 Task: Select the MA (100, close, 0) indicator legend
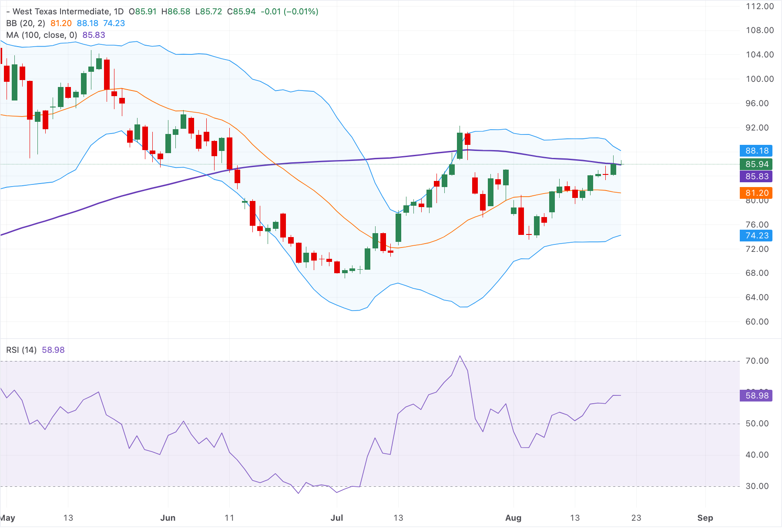[41, 35]
